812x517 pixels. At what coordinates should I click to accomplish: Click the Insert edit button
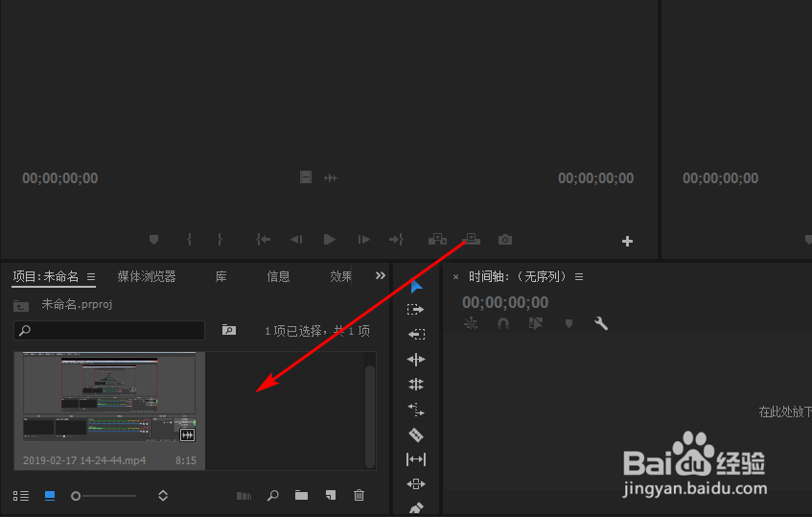(437, 240)
